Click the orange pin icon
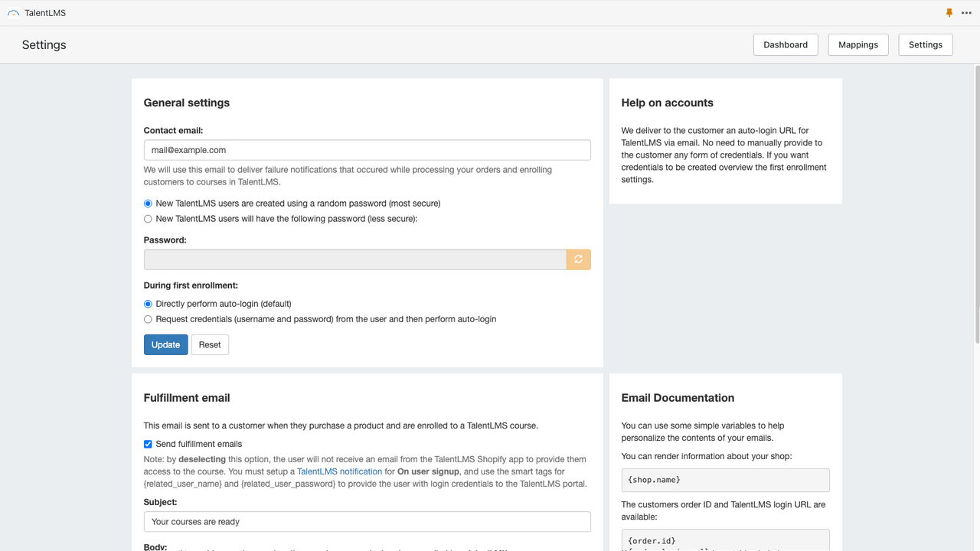980x551 pixels. pyautogui.click(x=949, y=13)
